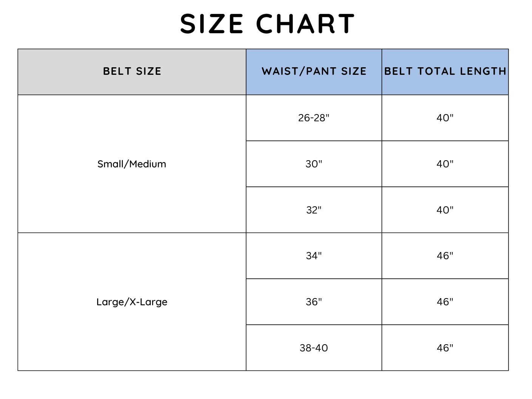Click the word SIZE in the title

[x=212, y=24]
